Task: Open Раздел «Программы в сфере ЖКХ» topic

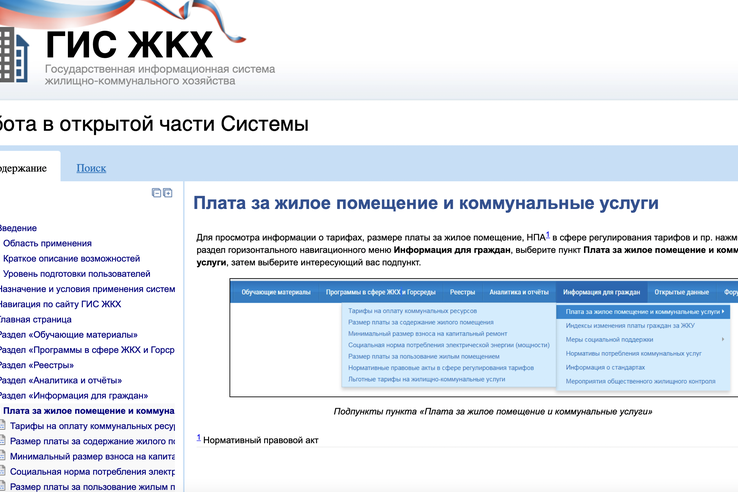Action: click(87, 350)
